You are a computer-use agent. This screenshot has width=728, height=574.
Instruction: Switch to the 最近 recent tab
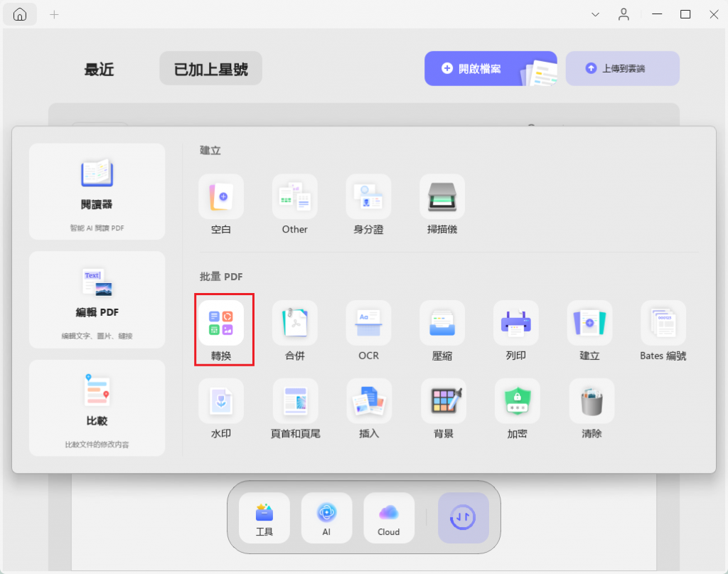(99, 69)
